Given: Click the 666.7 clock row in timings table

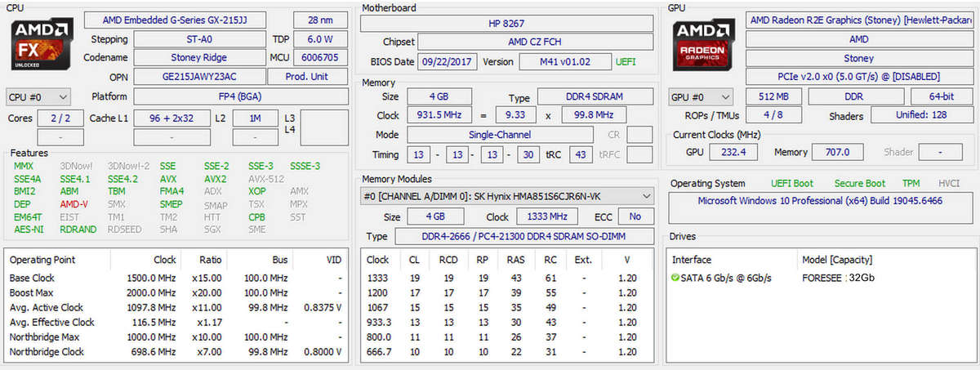Looking at the screenshot, I should (x=506, y=352).
